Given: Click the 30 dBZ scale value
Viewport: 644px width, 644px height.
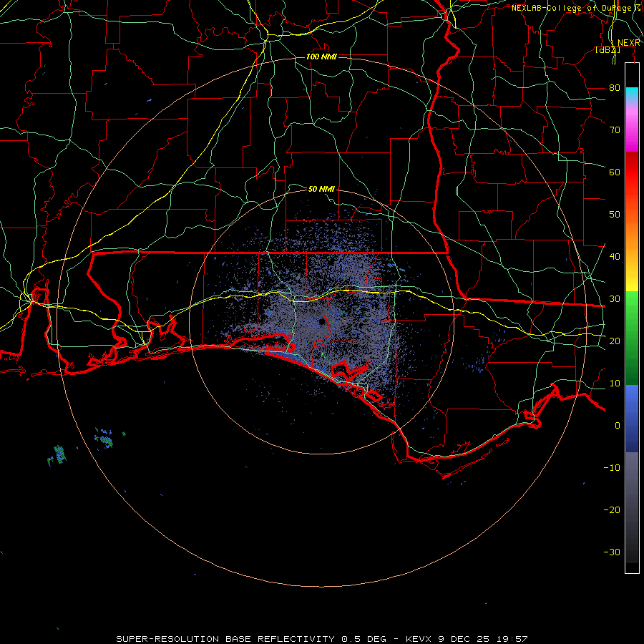Looking at the screenshot, I should pyautogui.click(x=615, y=299).
